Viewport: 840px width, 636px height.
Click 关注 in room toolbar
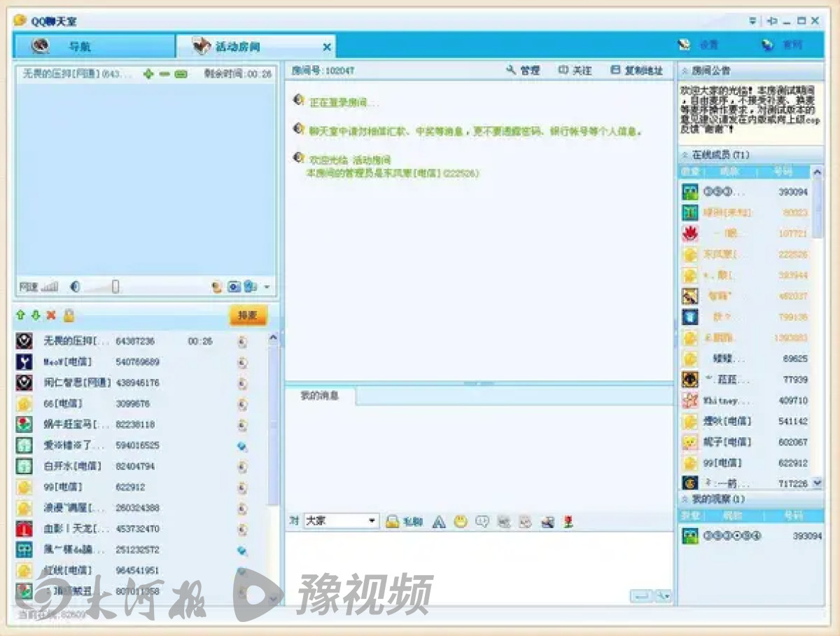(x=575, y=70)
